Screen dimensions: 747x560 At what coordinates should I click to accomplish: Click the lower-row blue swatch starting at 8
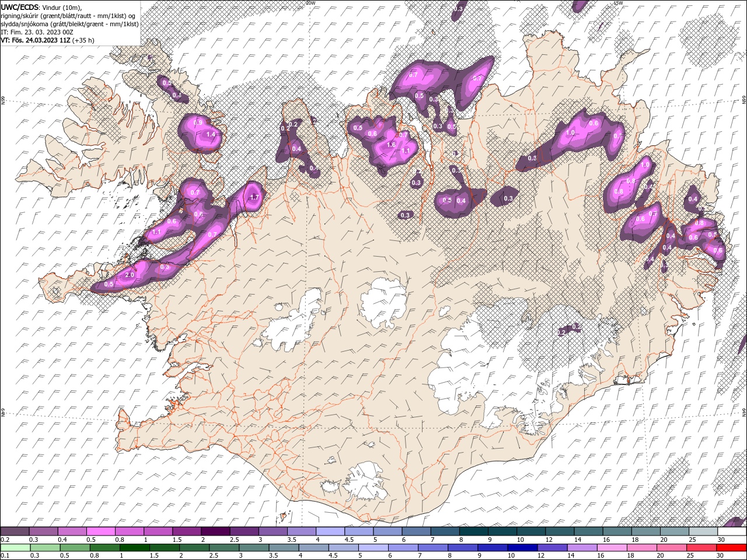[x=463, y=547]
